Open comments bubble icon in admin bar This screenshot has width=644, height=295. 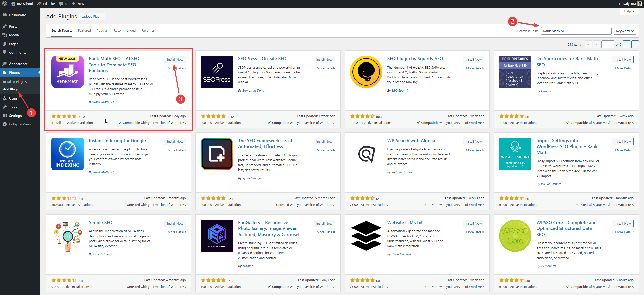(x=61, y=4)
